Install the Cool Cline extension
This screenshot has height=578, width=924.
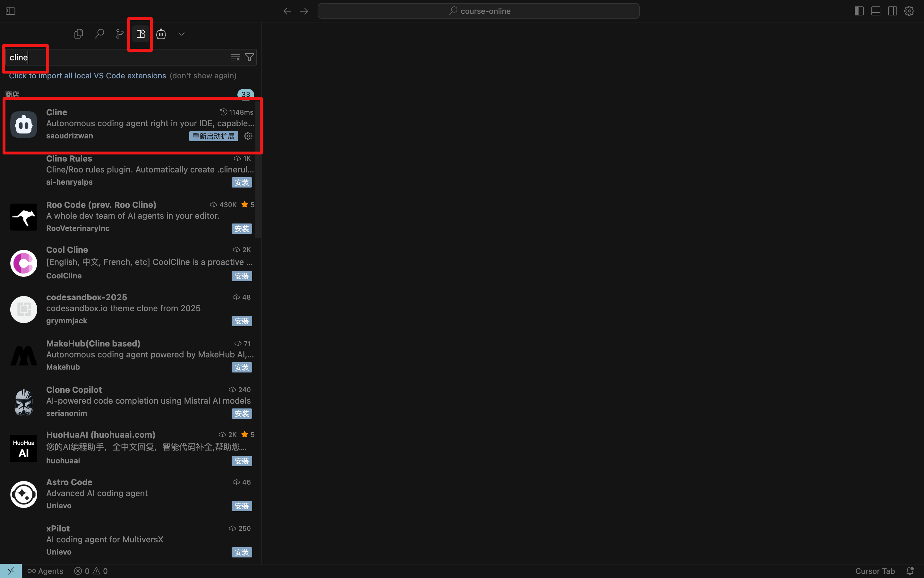pyautogui.click(x=242, y=276)
